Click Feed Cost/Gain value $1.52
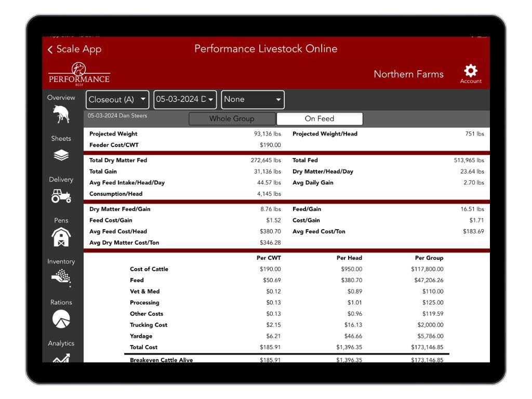 [x=273, y=220]
